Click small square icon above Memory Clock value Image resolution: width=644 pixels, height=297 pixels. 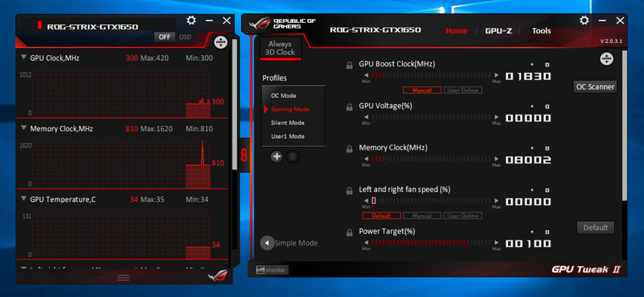547,148
